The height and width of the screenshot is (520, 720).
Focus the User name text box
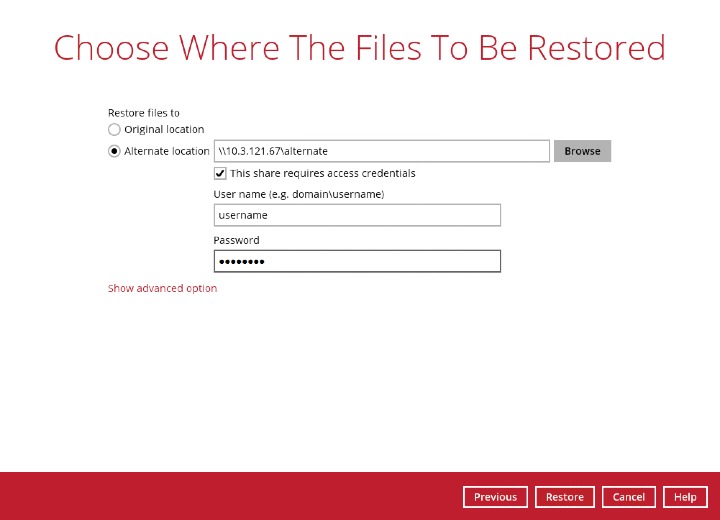(356, 215)
